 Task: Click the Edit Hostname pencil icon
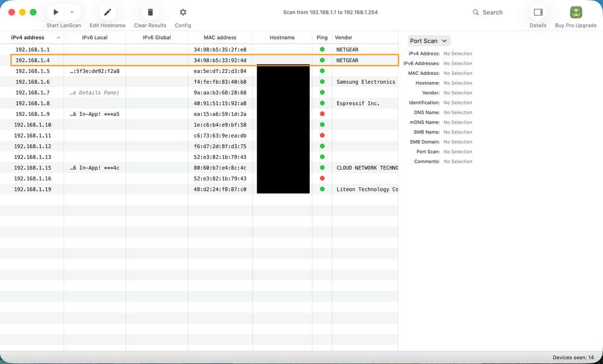point(107,12)
